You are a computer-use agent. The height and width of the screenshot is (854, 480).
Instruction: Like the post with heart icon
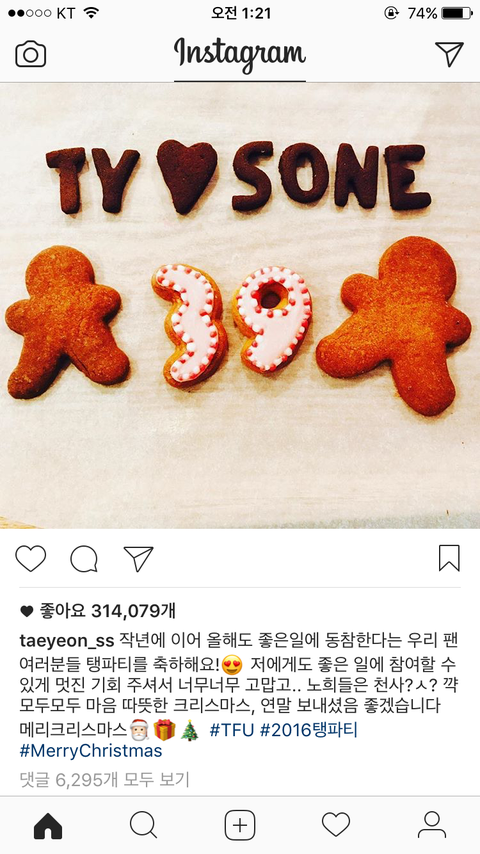tap(31, 558)
